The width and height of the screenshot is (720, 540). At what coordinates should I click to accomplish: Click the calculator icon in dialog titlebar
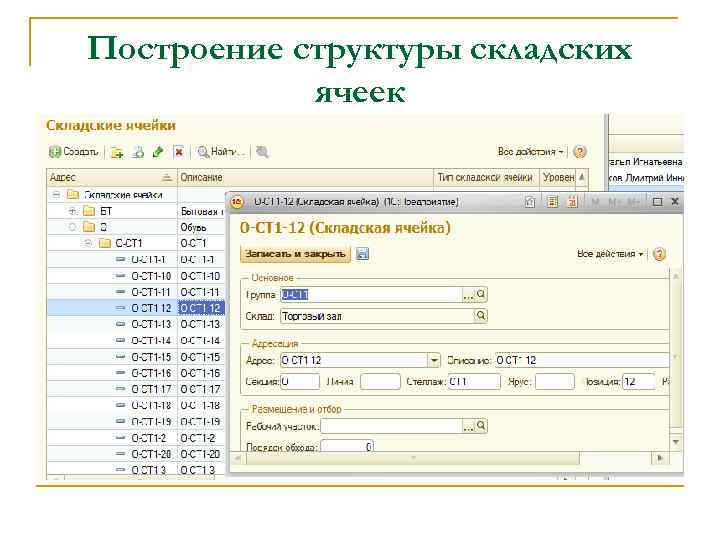(x=552, y=202)
